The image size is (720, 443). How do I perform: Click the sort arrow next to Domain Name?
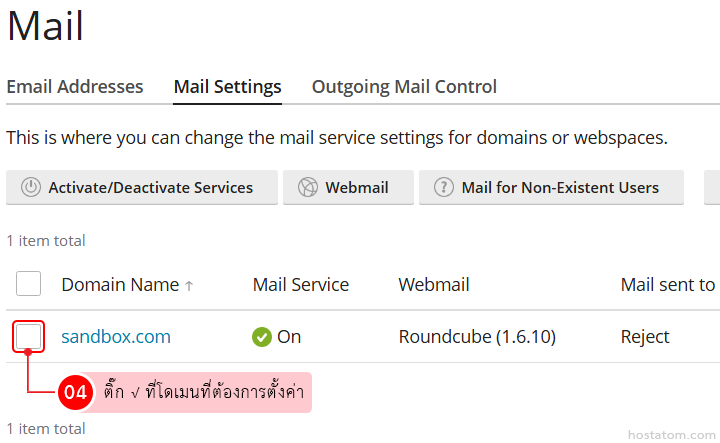coord(189,286)
